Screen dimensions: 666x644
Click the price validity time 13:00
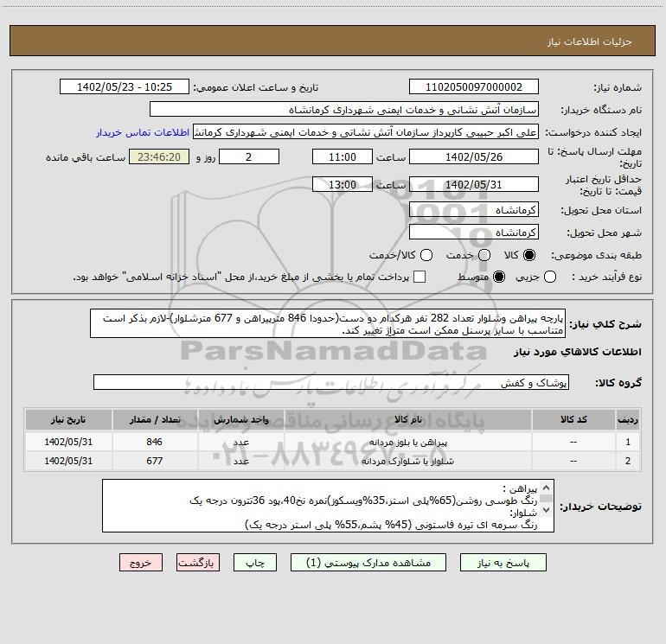click(343, 184)
